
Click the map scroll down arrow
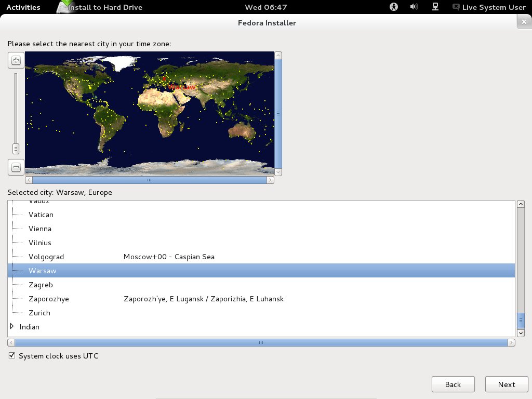pyautogui.click(x=278, y=172)
